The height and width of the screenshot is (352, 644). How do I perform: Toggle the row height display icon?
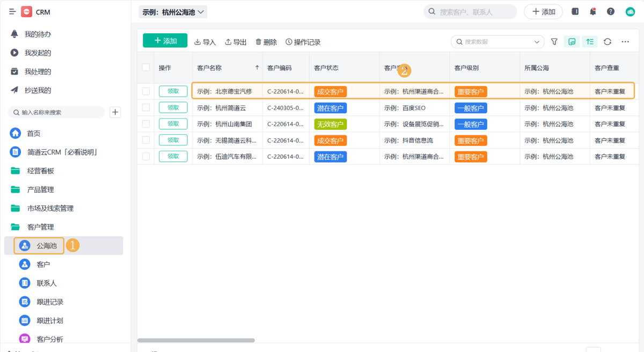click(x=590, y=41)
